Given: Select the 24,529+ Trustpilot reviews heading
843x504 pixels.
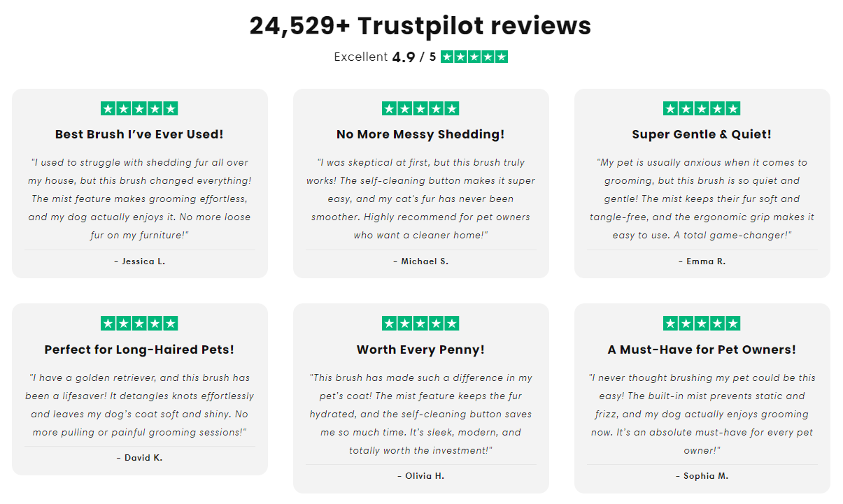Looking at the screenshot, I should 420,26.
